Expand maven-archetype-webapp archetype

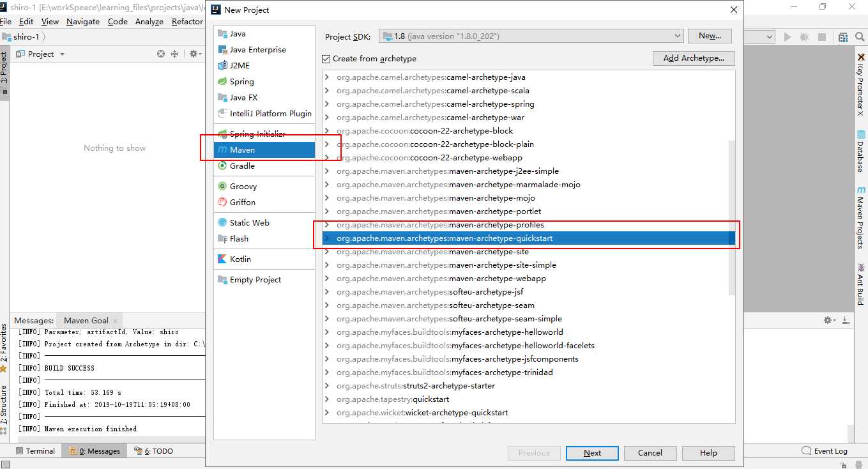coord(327,279)
